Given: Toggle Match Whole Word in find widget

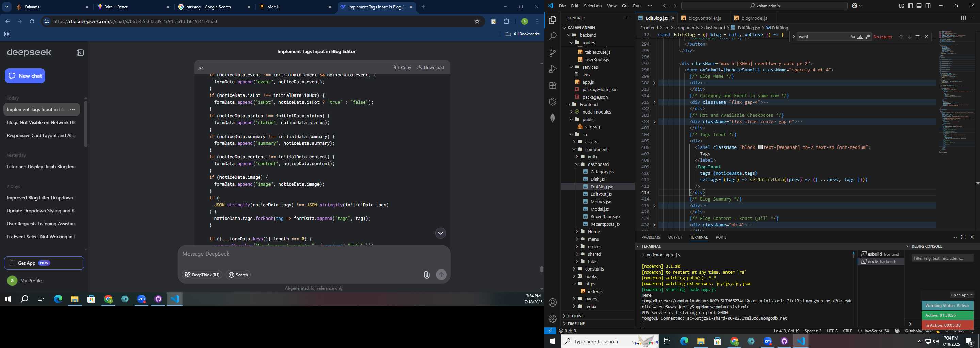Looking at the screenshot, I should [860, 37].
